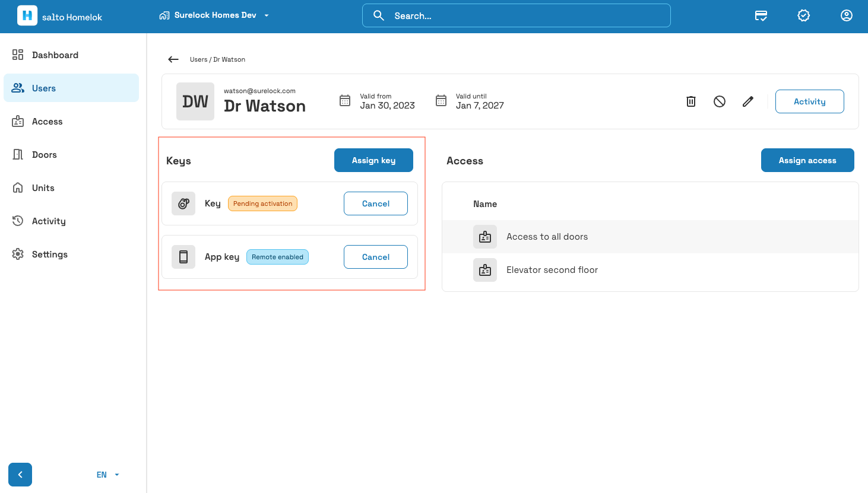Viewport: 868px width, 493px height.
Task: Click the Jan 7, 2027 date
Action: point(480,106)
